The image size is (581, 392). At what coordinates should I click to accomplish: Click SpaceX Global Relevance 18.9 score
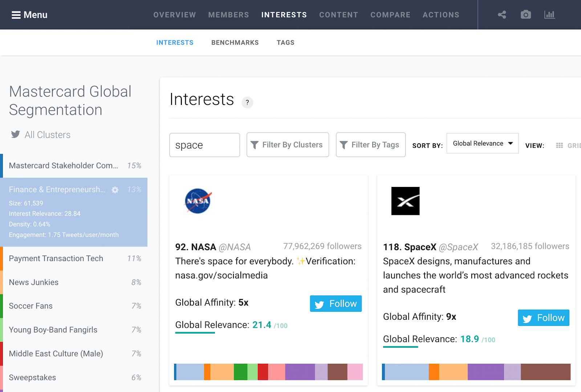click(x=470, y=339)
